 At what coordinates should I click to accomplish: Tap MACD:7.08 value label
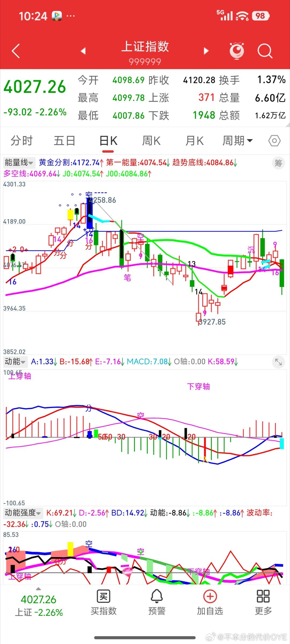pos(149,362)
